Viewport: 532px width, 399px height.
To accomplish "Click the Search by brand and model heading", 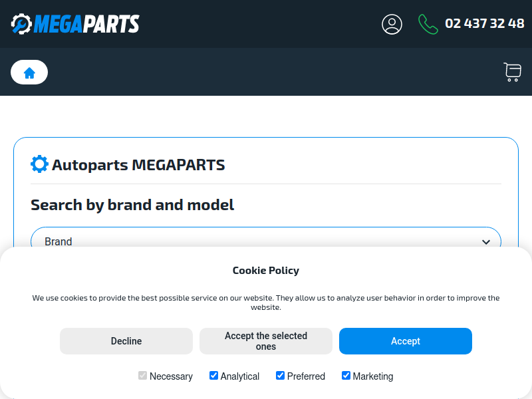I will coord(132,205).
